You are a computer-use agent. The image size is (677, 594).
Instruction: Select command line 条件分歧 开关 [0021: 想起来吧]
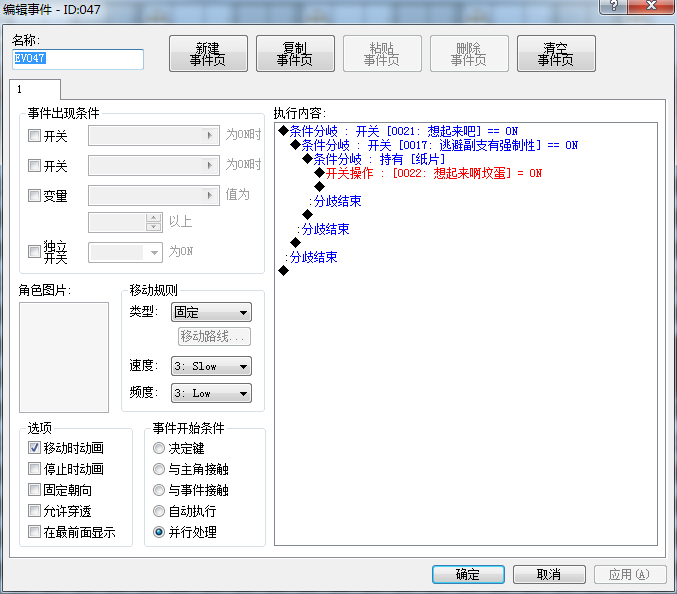point(399,131)
